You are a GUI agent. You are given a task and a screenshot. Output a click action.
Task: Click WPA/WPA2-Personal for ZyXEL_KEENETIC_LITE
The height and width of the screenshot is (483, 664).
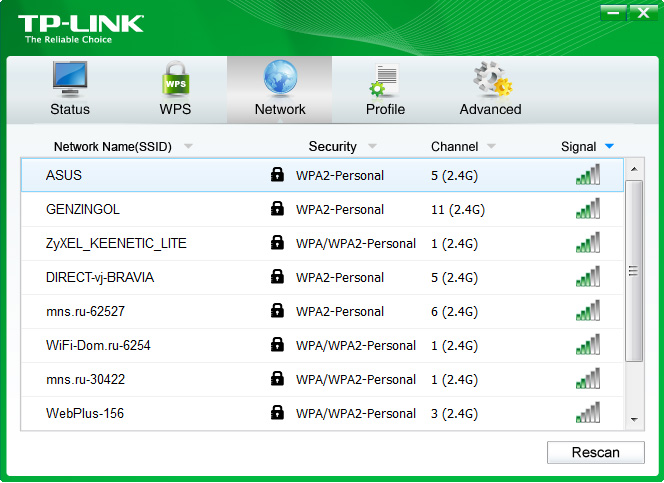click(356, 244)
